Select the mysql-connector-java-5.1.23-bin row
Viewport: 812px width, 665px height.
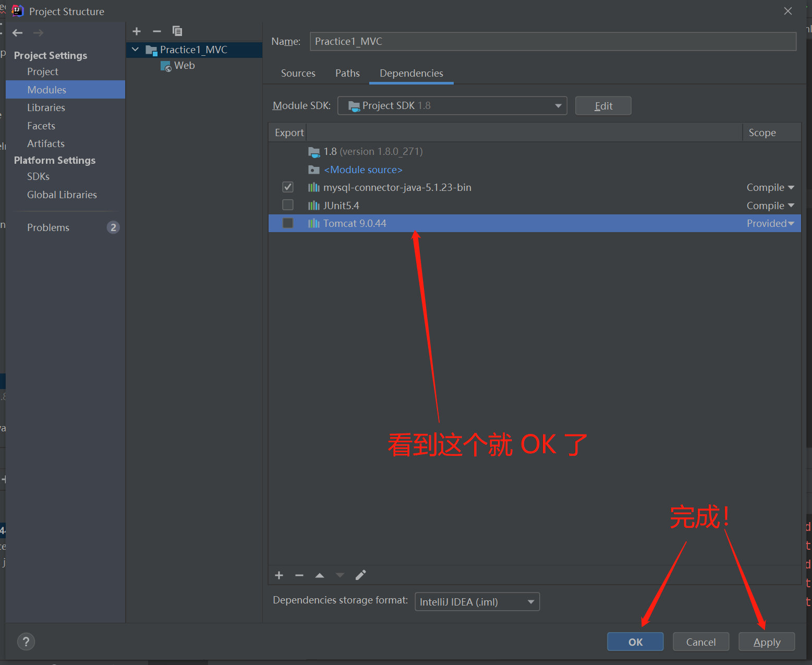[535, 187]
